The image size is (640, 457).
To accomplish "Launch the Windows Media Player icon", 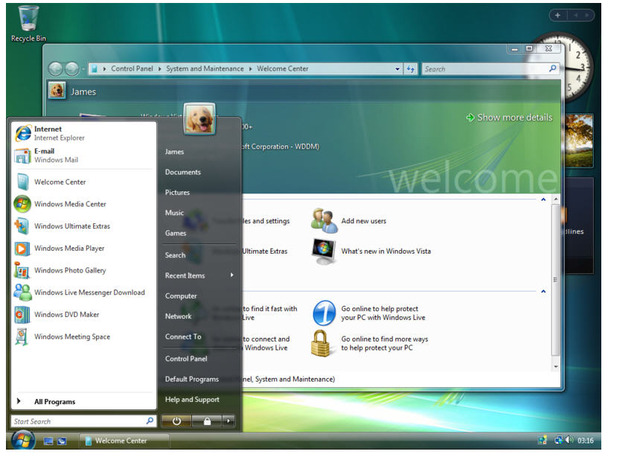I will click(x=22, y=248).
